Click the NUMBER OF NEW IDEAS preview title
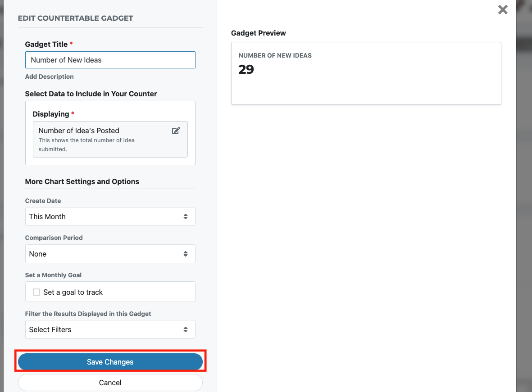The width and height of the screenshot is (532, 392). [x=275, y=55]
